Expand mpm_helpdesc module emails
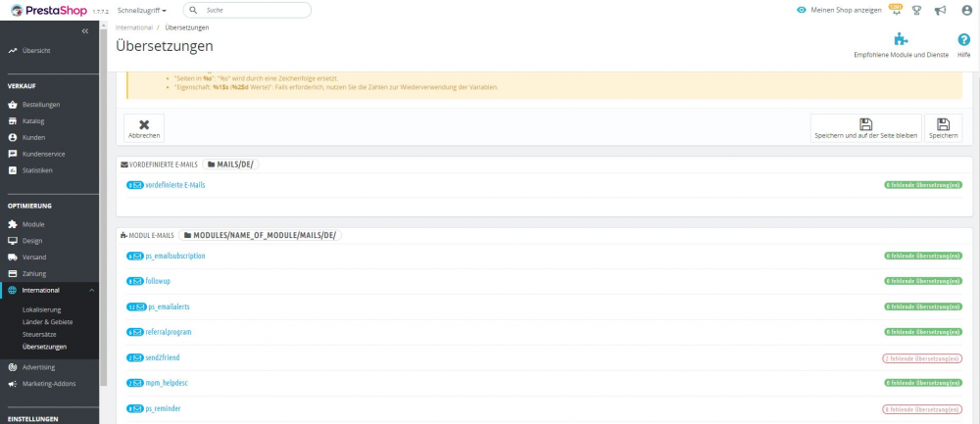 point(167,383)
